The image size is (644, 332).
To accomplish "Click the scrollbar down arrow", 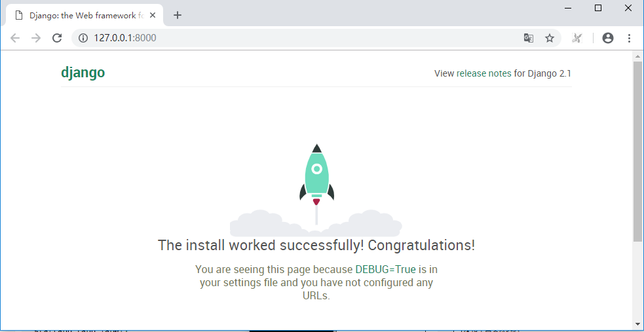I will click(x=637, y=323).
